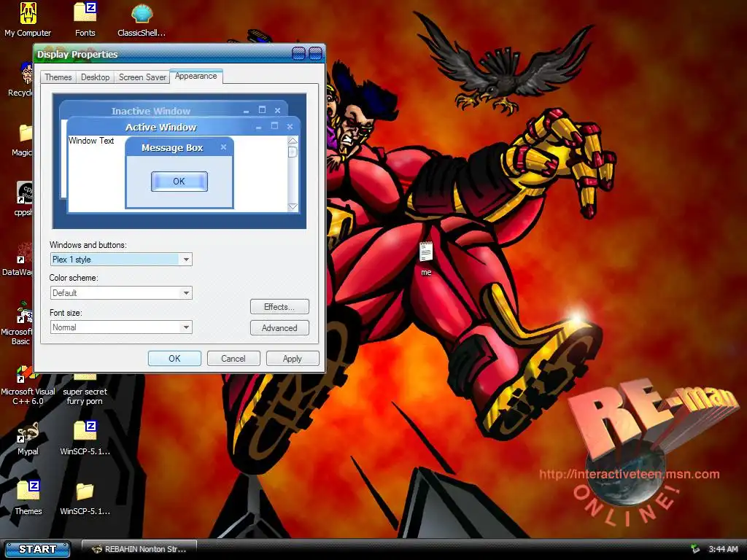Click the 'Window Text' preview label
Screen dimensions: 747x560
[x=91, y=141]
